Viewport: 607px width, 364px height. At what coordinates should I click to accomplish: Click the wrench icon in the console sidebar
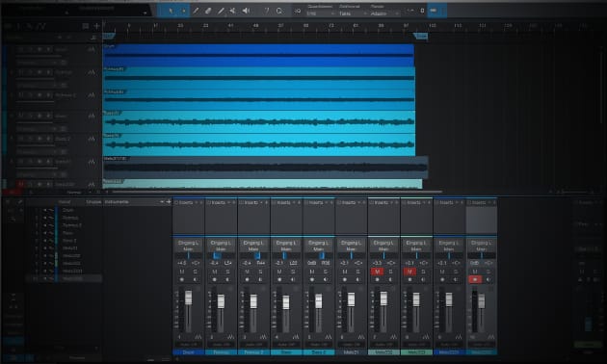20,202
